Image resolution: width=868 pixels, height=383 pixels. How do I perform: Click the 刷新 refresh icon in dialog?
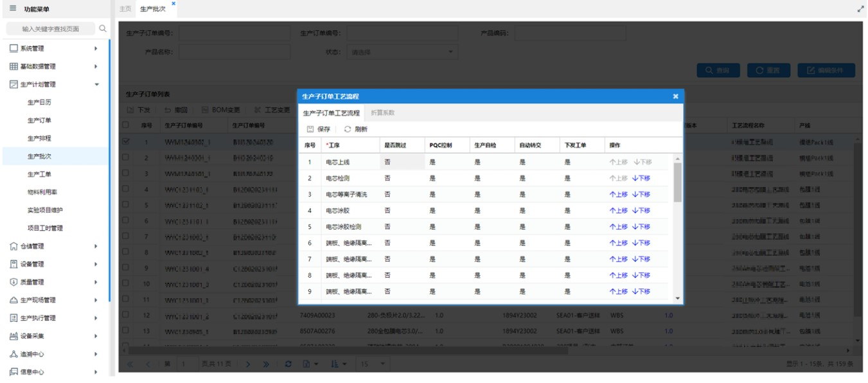tap(348, 129)
